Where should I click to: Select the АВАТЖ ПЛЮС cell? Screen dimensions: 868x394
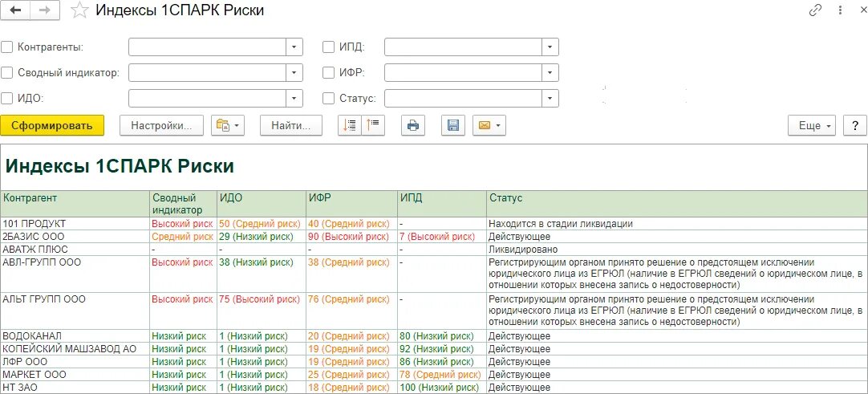[x=75, y=250]
